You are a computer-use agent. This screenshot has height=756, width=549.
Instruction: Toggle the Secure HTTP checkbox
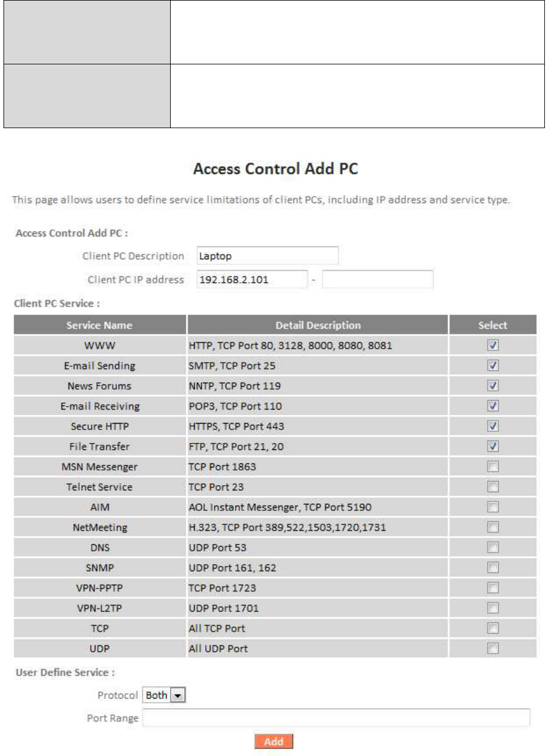tap(493, 426)
